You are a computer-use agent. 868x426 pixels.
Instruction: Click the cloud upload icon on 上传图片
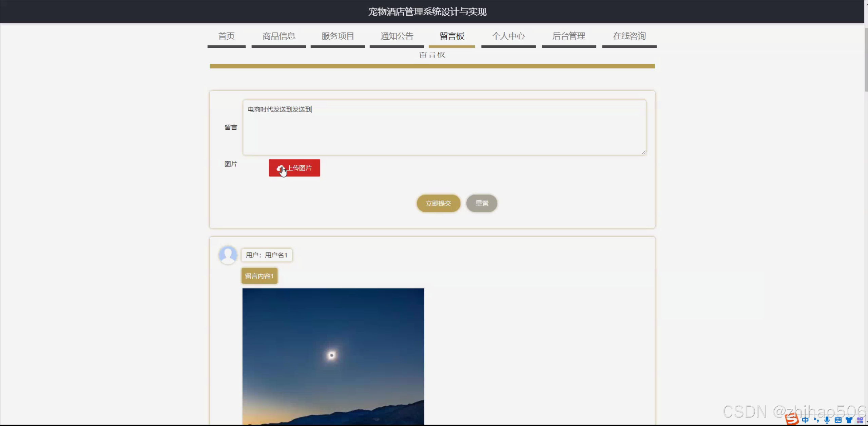point(280,168)
